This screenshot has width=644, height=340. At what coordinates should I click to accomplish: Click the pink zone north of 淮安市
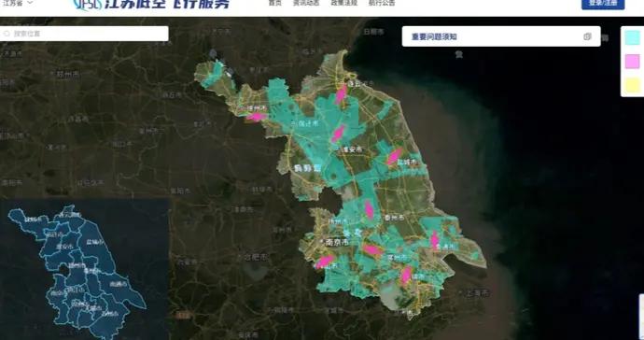tap(338, 134)
